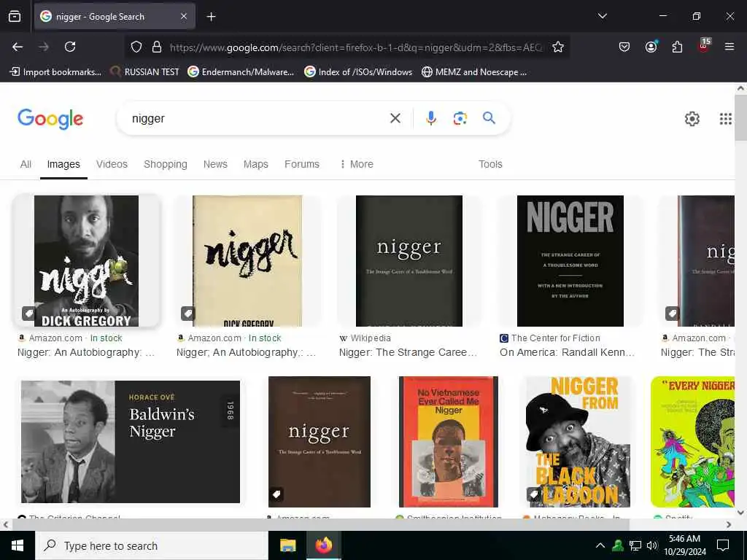This screenshot has height=560, width=747.
Task: Click the horizontal scrollbar thumb
Action: (x=321, y=524)
